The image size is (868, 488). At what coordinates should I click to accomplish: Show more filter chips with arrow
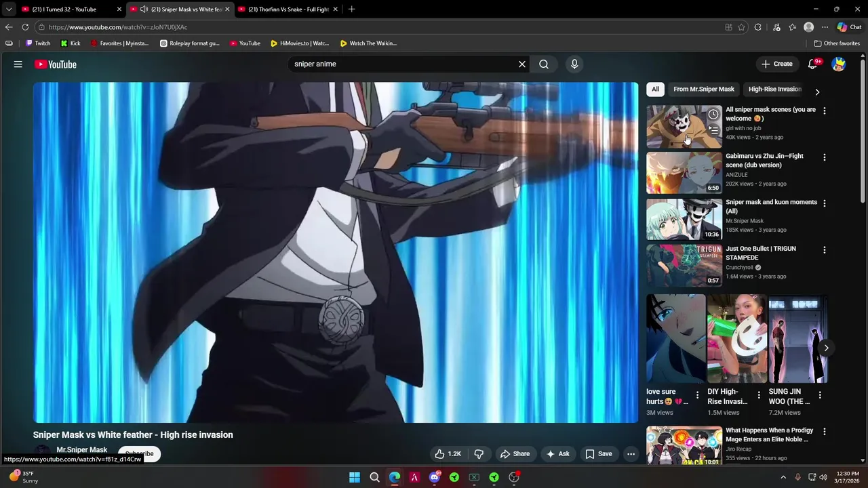pos(817,92)
